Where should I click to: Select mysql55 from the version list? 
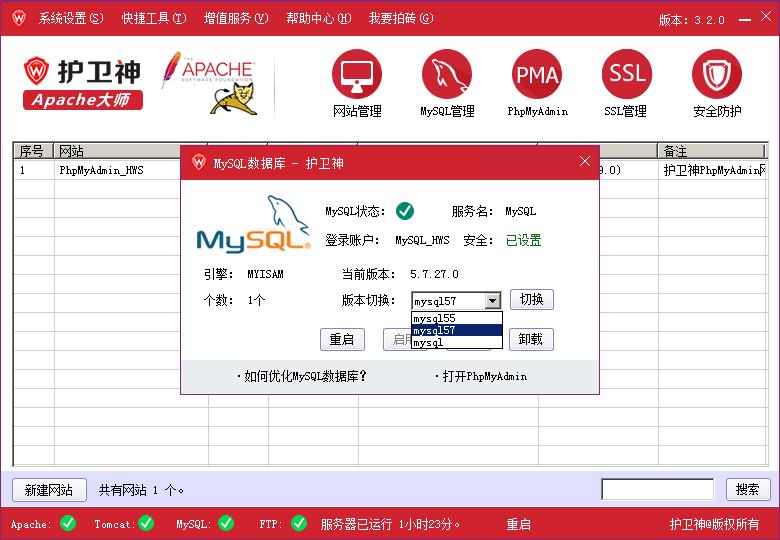coord(434,318)
